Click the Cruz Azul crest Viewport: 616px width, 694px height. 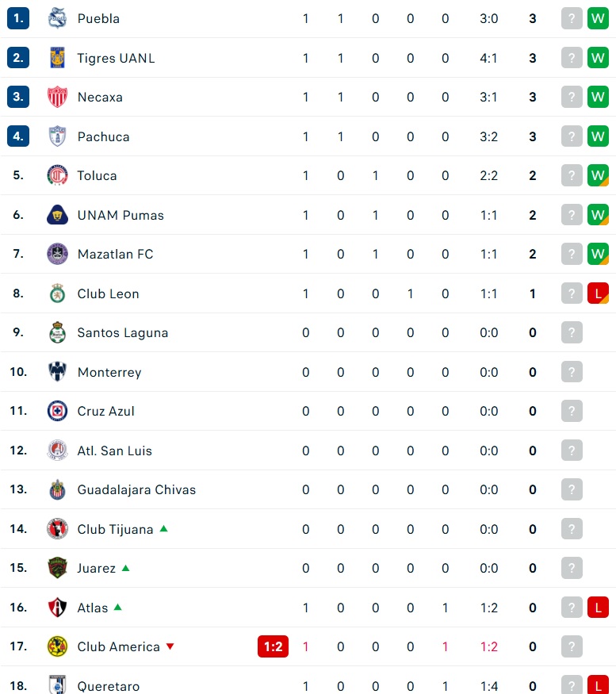pos(57,411)
